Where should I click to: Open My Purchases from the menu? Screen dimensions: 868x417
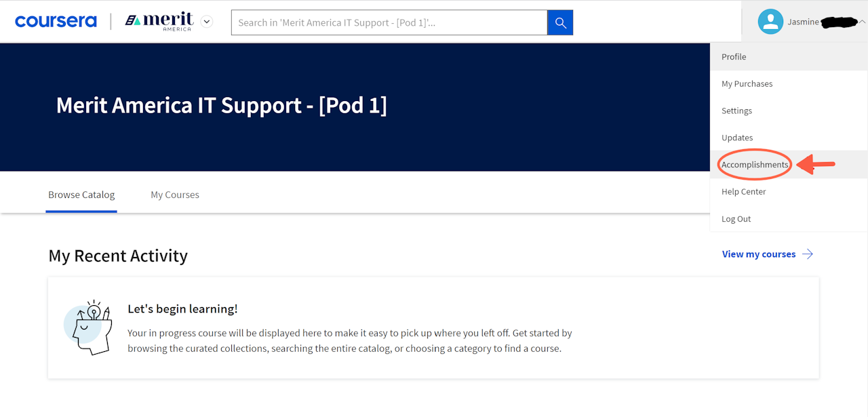789,84
